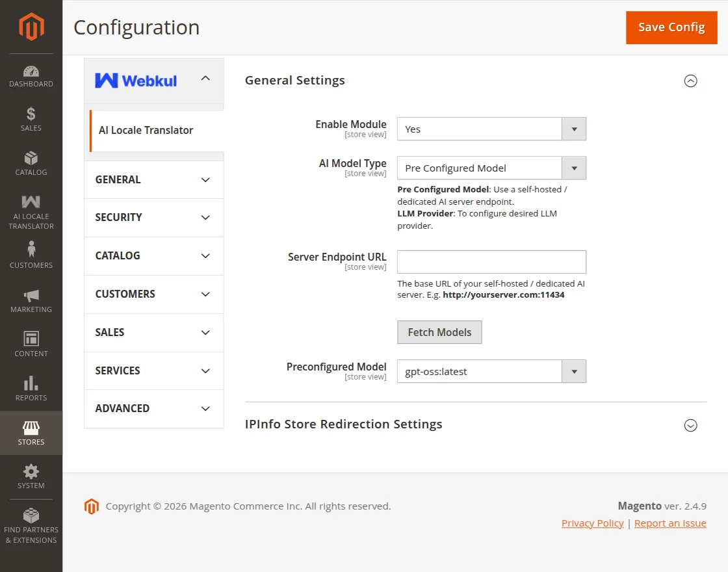Expand the CUSTOMERS config section
The image size is (728, 572).
[153, 294]
